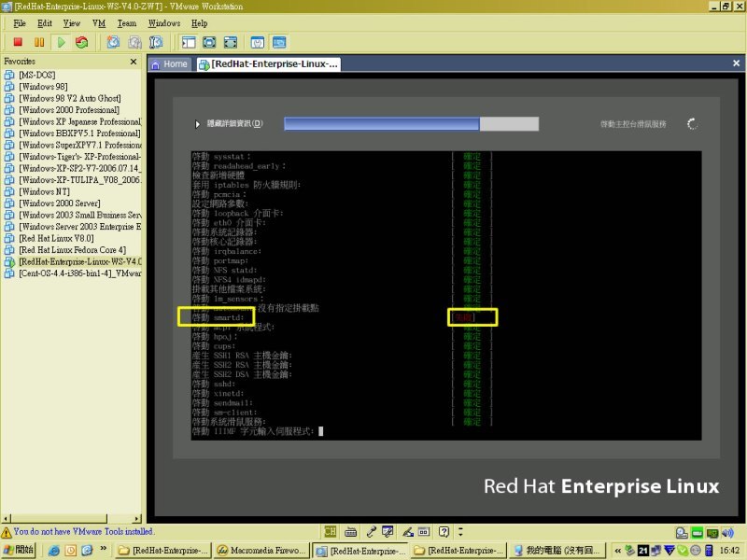Screen dimensions: 747x560
Task: Click the IME help question mark icon
Action: 444,531
